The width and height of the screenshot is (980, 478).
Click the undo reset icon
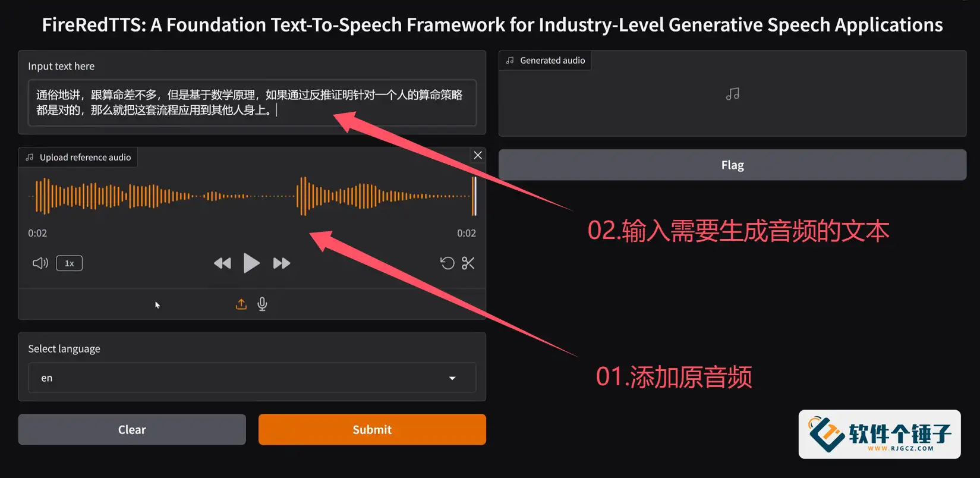447,263
